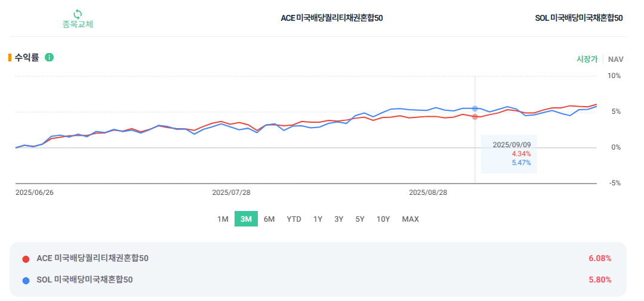Click SOL 미국배당미국채혼합50 legend row name

(85, 280)
